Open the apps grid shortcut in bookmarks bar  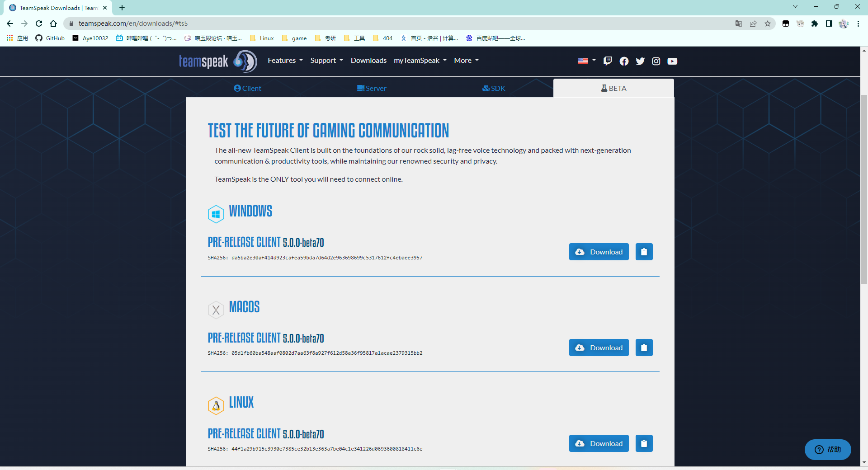[17, 38]
